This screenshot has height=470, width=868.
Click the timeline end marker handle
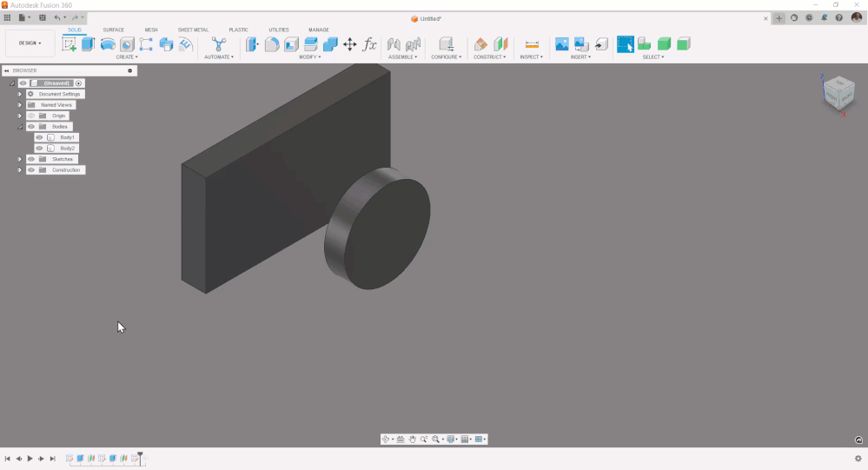[140, 457]
